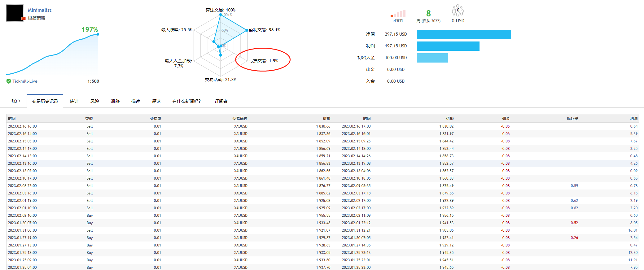Click XAUUSD in the 2023.02.08 22:00 row

[x=241, y=186]
